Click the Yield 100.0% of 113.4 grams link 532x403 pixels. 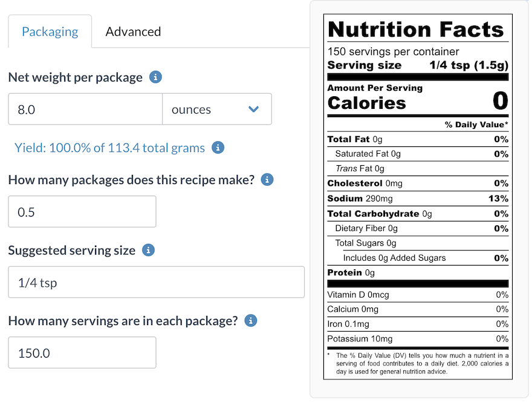pos(109,148)
